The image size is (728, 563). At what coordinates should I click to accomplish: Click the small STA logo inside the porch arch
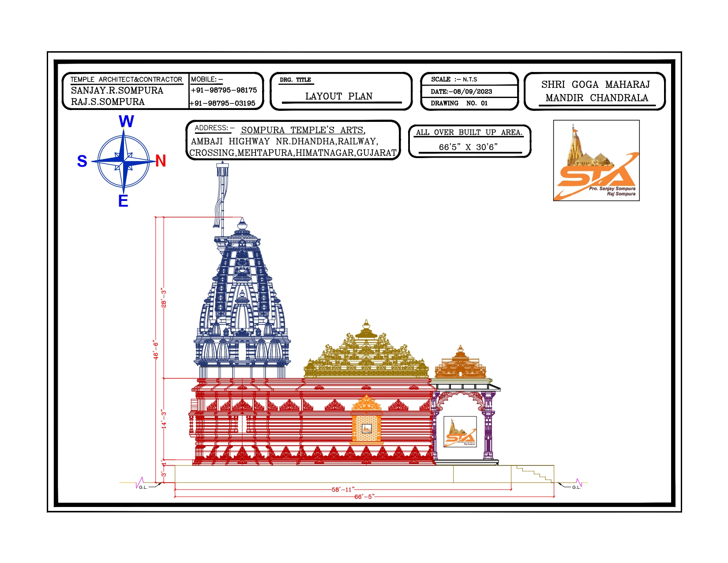[460, 432]
